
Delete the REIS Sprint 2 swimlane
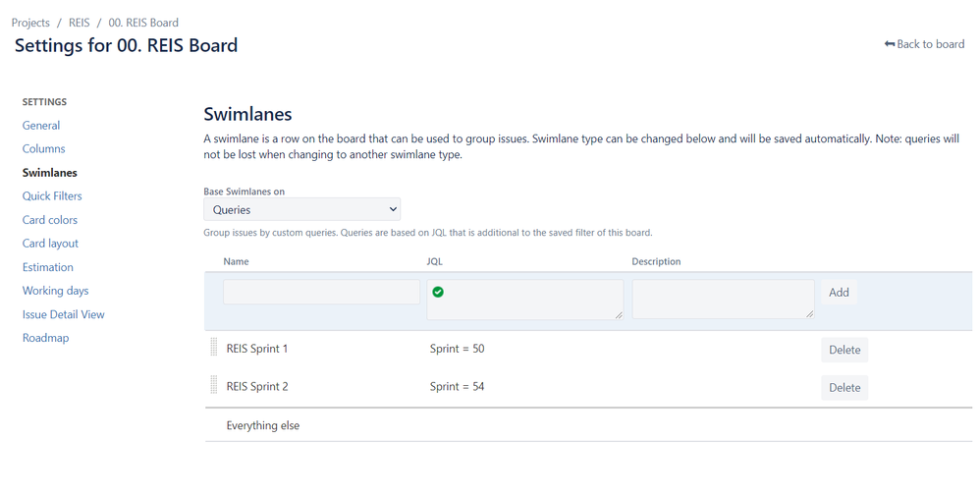point(844,388)
